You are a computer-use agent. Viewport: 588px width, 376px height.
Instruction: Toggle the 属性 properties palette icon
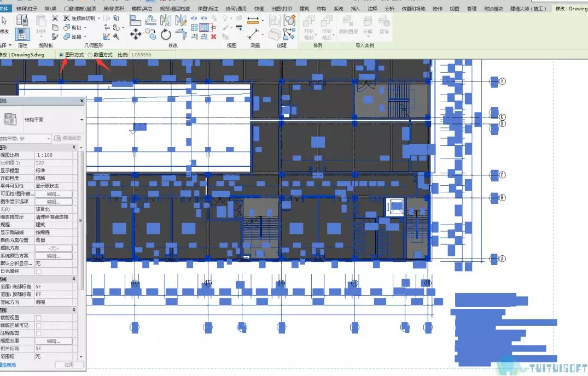coord(22,34)
